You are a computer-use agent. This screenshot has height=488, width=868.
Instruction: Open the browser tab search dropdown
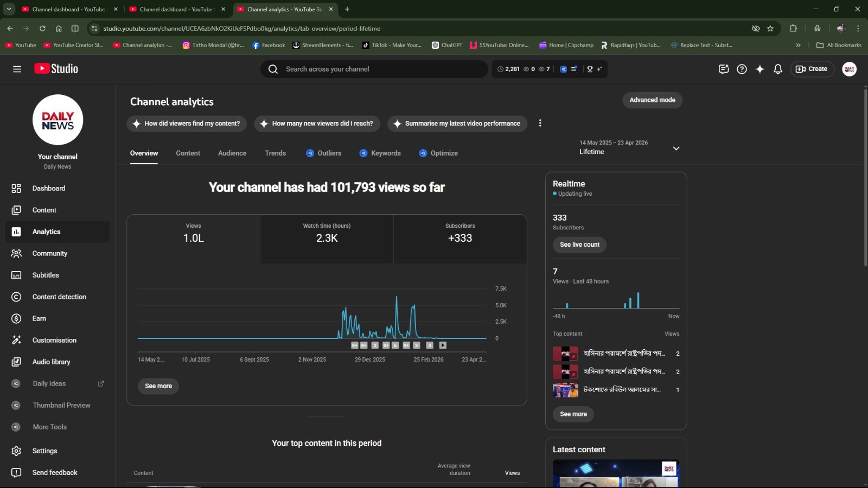[x=9, y=9]
